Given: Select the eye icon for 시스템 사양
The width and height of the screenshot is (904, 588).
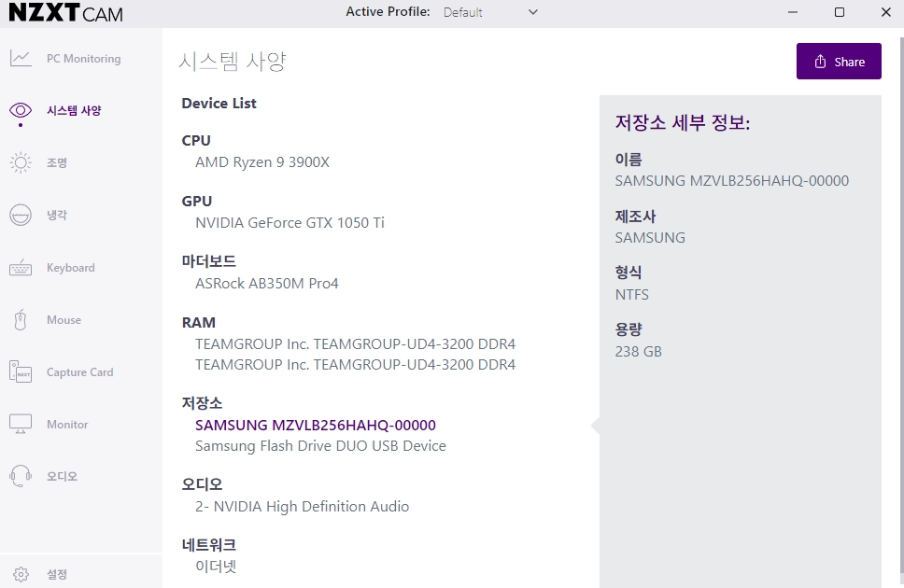Looking at the screenshot, I should (21, 109).
